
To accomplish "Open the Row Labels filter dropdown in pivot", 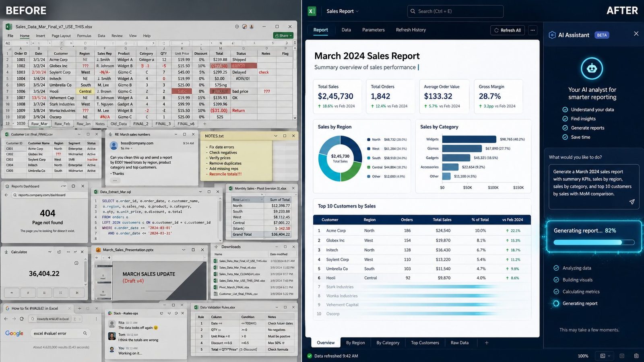I will click(x=261, y=200).
